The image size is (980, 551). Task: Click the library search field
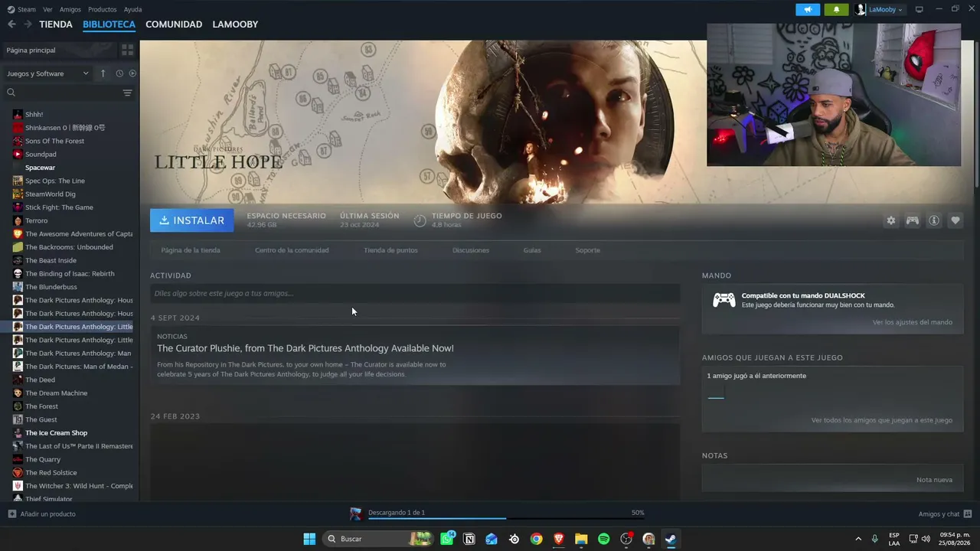point(63,93)
